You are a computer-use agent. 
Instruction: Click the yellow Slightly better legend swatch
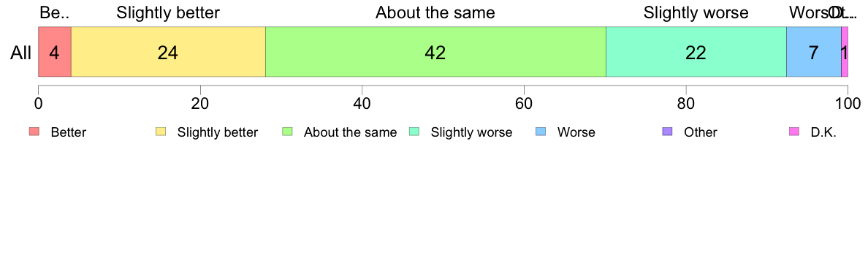tap(161, 132)
